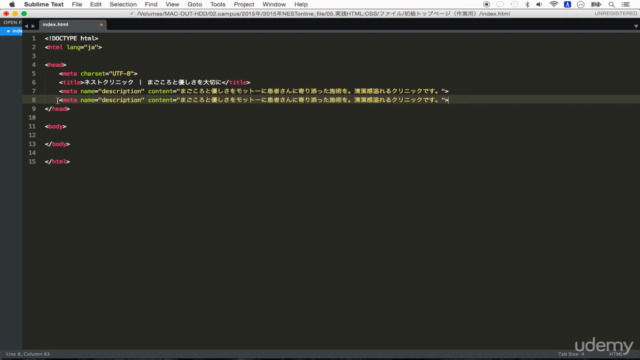Click the green zoom window button
The height and width of the screenshot is (360, 640).
pos(24,13)
